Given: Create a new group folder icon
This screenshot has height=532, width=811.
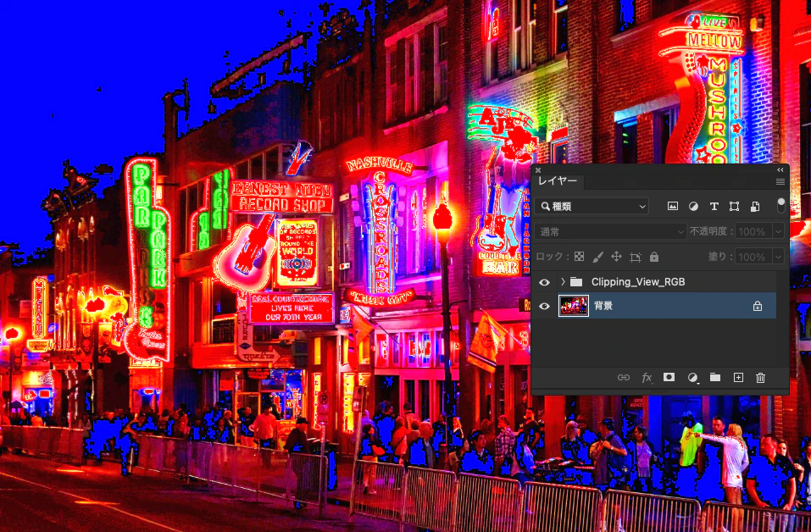Looking at the screenshot, I should click(715, 378).
